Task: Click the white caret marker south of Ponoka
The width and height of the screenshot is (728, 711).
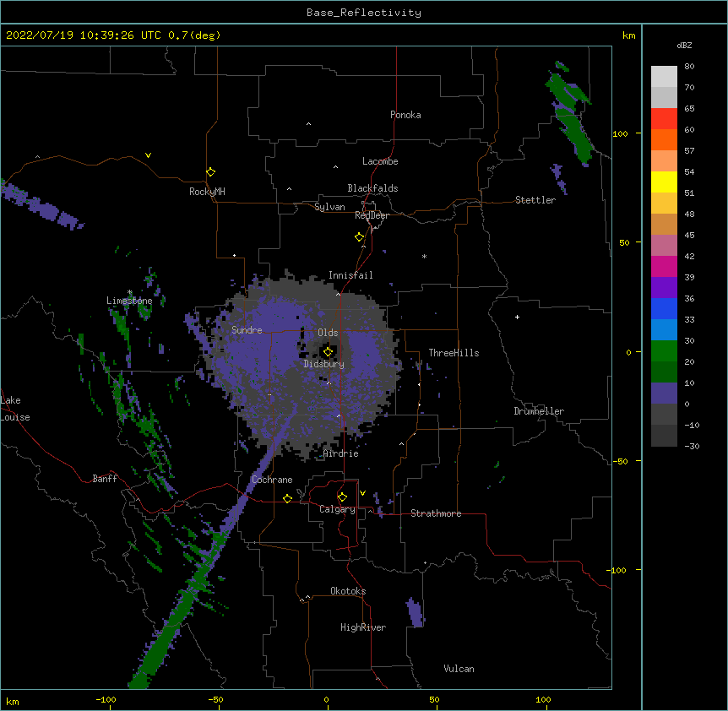Action: coord(308,124)
